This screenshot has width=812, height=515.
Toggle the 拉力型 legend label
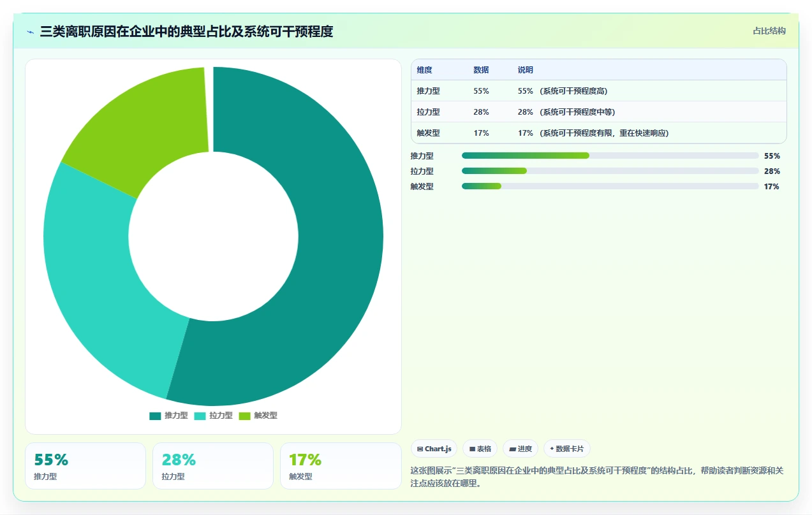(221, 416)
